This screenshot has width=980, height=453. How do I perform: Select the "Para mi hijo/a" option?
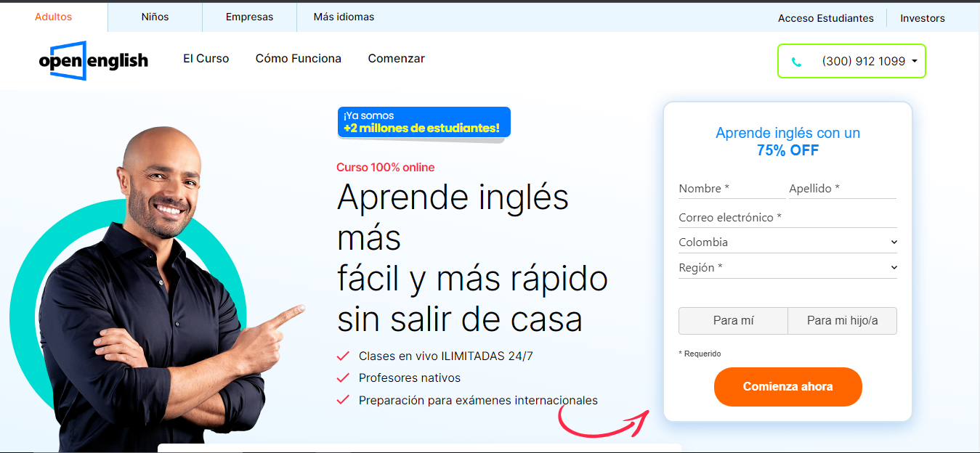842,320
